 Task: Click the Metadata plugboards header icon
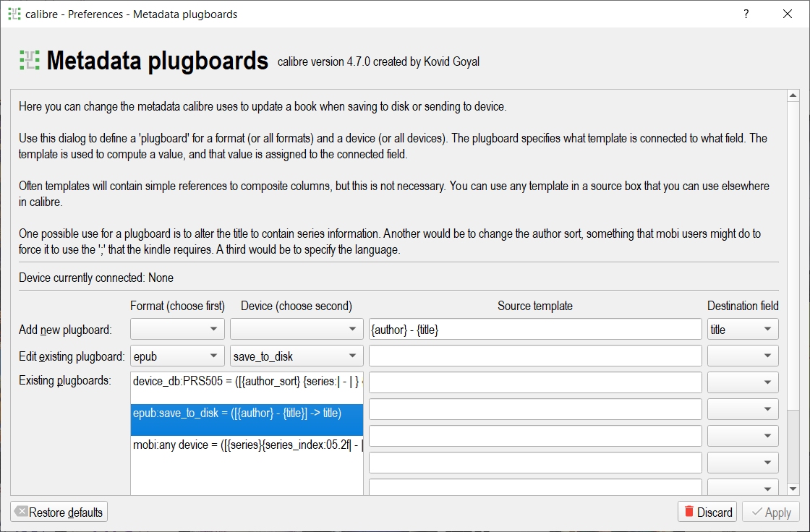tap(30, 61)
